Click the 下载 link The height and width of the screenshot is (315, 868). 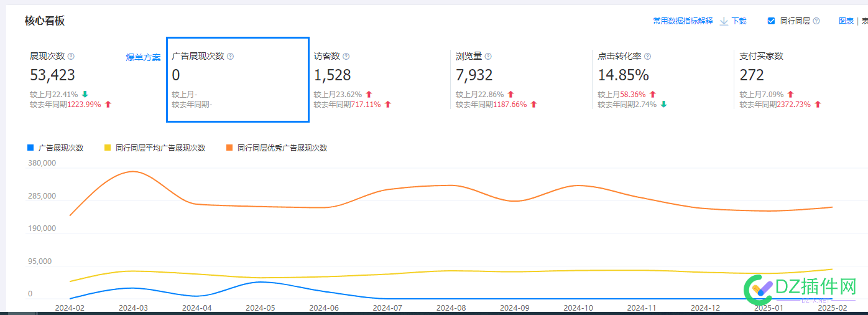(x=739, y=21)
